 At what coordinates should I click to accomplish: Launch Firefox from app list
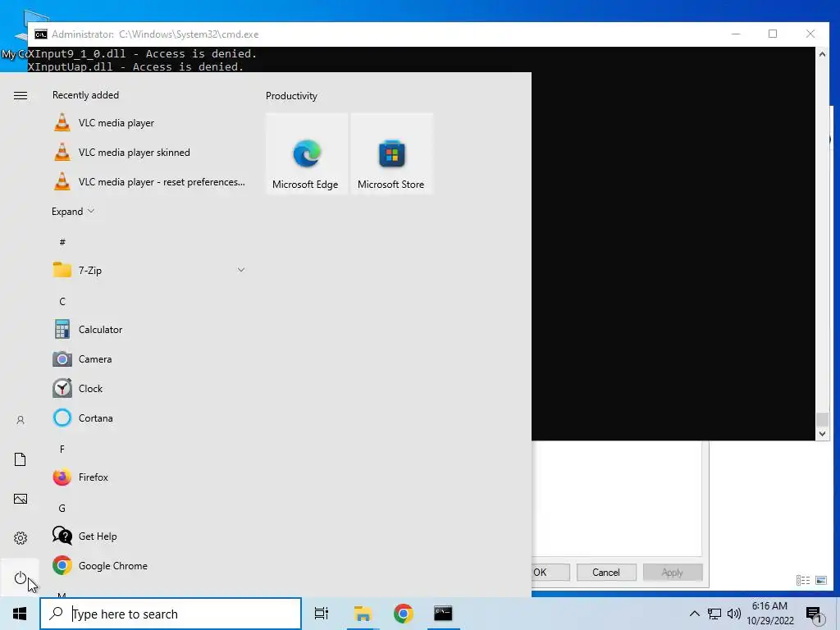pos(149,477)
